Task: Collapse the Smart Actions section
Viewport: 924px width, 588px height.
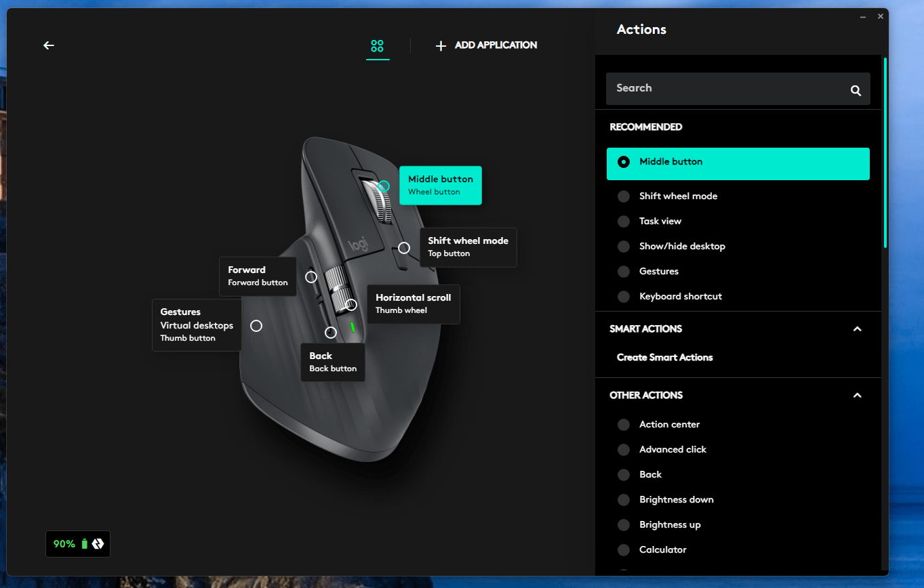Action: click(857, 329)
